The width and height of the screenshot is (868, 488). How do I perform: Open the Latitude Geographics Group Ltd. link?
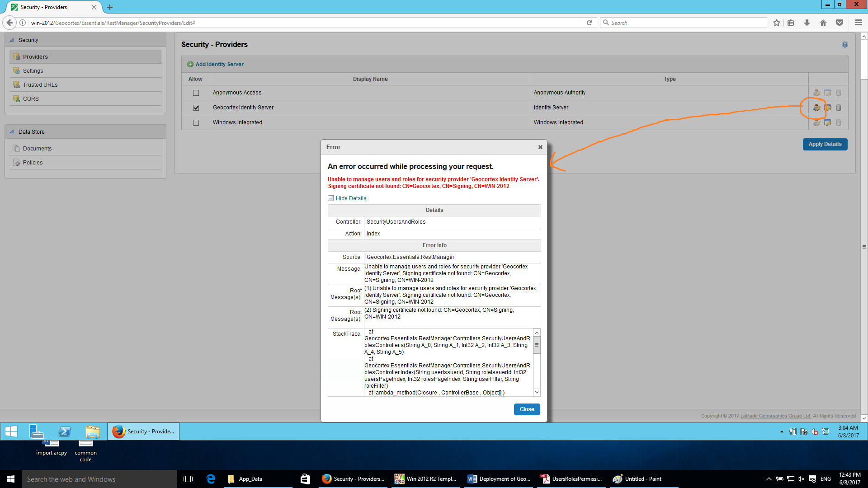tap(776, 416)
